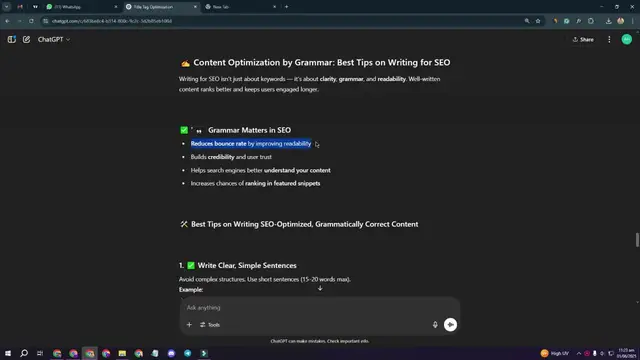Click 'Helps search engines better understand' bullet

click(x=260, y=170)
